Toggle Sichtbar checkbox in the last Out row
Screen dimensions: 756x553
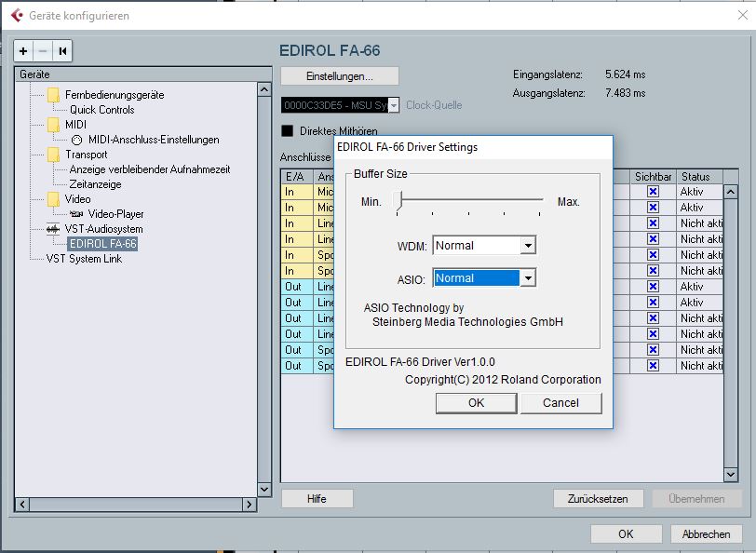point(653,366)
